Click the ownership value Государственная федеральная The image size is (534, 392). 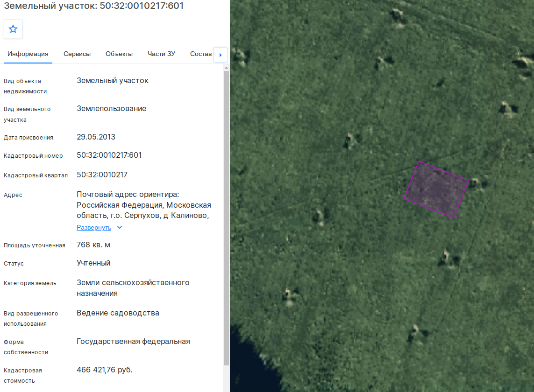click(133, 341)
